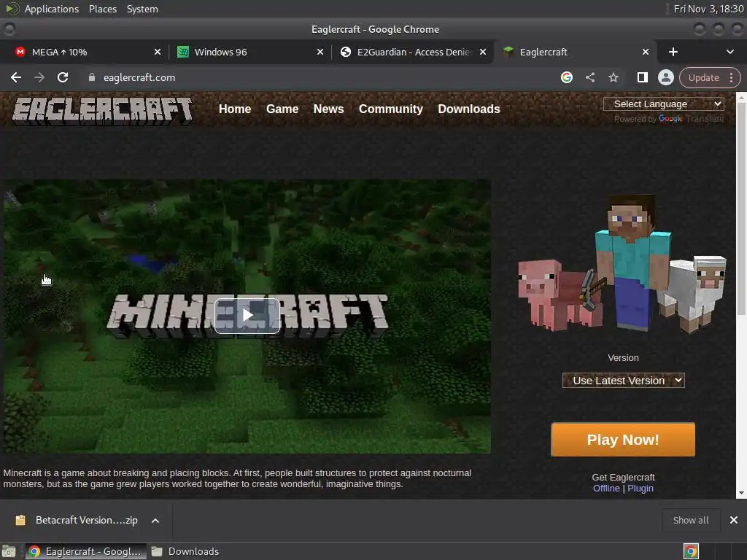Open the System menu

click(142, 9)
